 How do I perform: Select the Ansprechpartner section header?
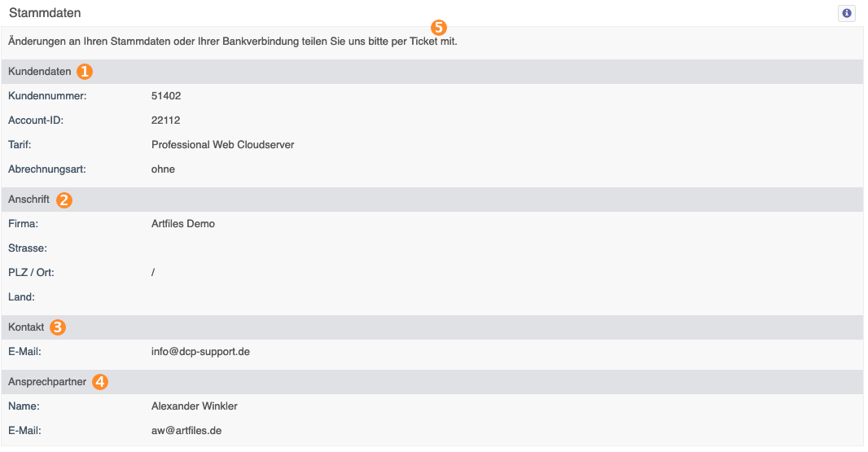tap(432, 382)
